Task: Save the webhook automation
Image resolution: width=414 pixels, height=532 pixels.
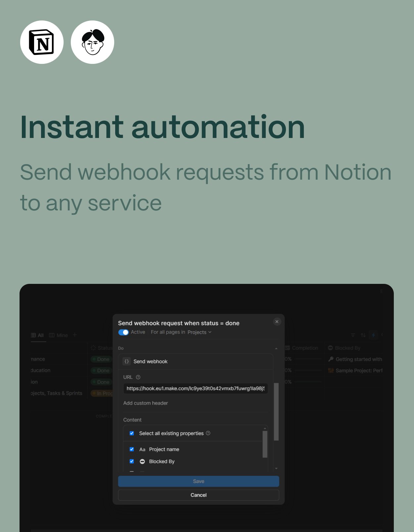Action: [199, 481]
